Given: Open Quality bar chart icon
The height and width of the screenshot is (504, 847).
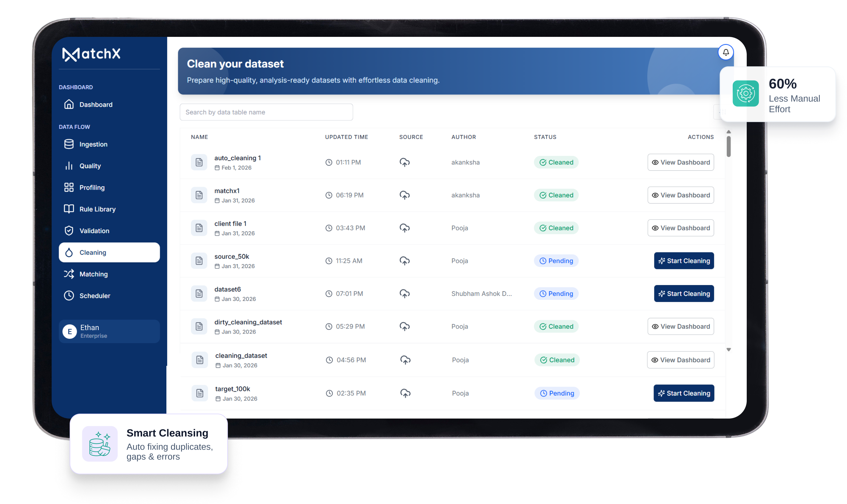Looking at the screenshot, I should point(69,166).
